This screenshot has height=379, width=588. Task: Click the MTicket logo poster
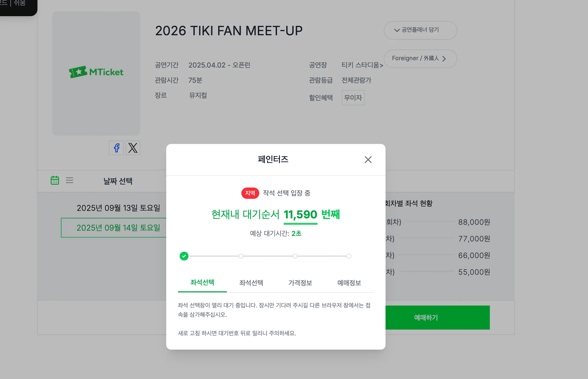click(96, 73)
